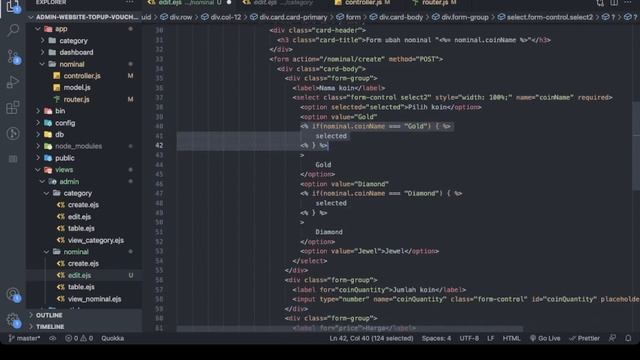Click select.form-control.select2 breadcrumb
Image resolution: width=640 pixels, height=360 pixels.
point(549,17)
